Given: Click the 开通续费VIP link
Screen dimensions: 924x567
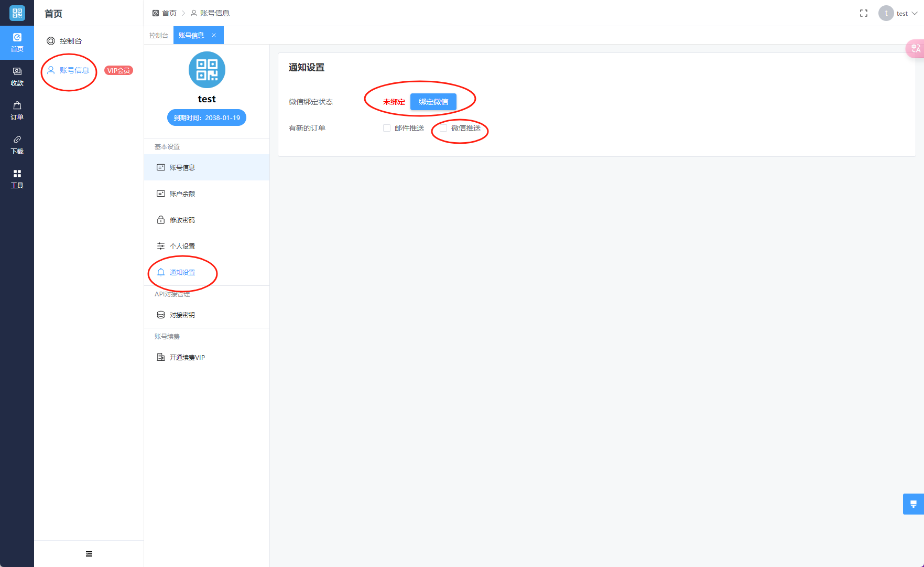Looking at the screenshot, I should click(x=187, y=358).
